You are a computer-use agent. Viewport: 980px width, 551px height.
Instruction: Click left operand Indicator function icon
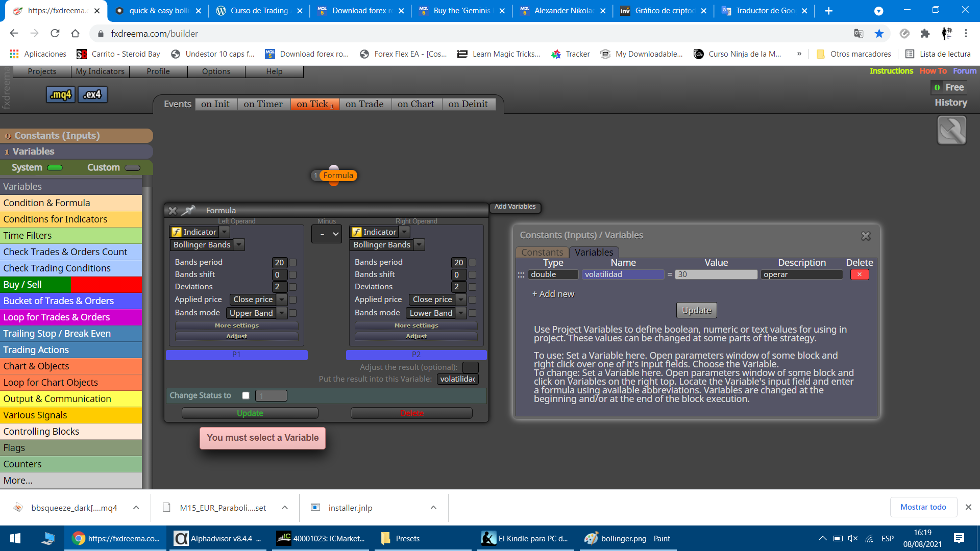tap(177, 232)
